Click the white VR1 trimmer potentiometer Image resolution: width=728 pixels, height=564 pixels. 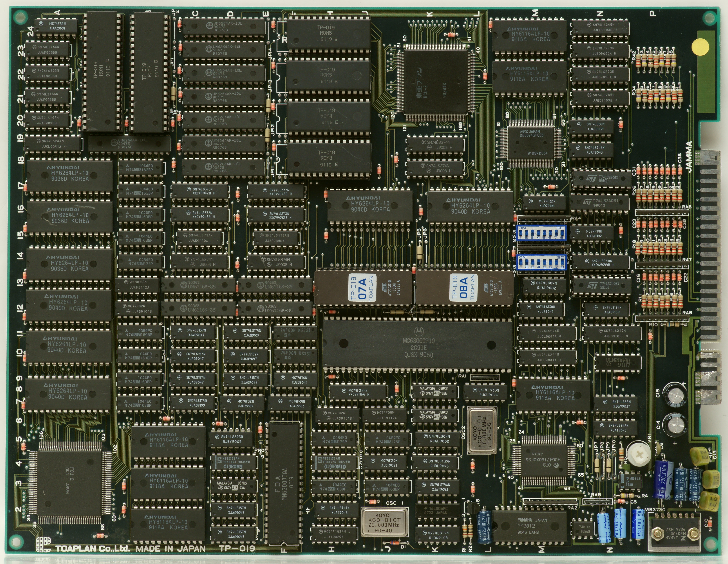639,454
